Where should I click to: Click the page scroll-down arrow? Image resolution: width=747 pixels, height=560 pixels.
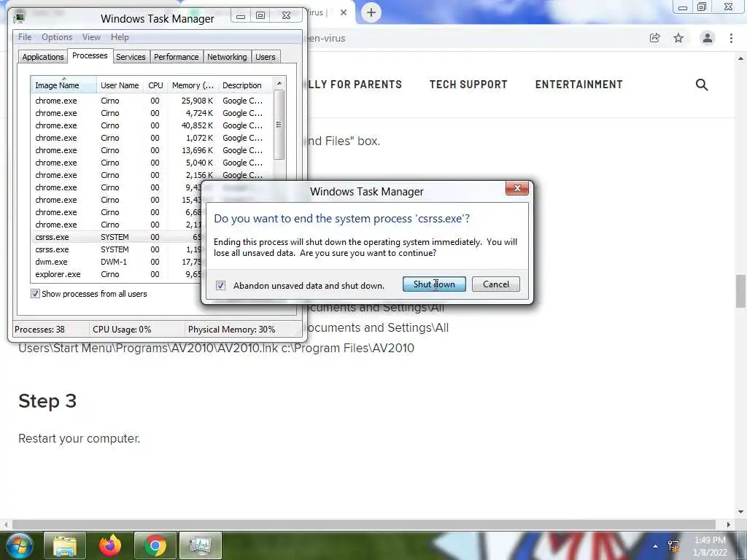tap(740, 512)
